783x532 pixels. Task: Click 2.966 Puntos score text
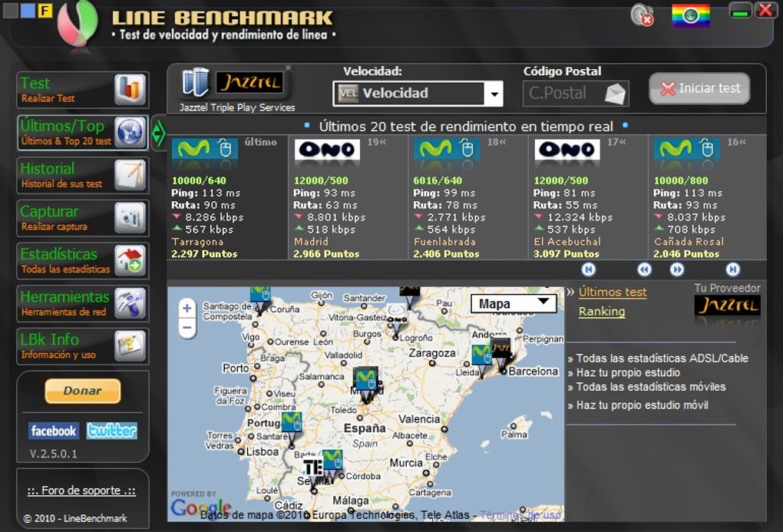pyautogui.click(x=326, y=254)
